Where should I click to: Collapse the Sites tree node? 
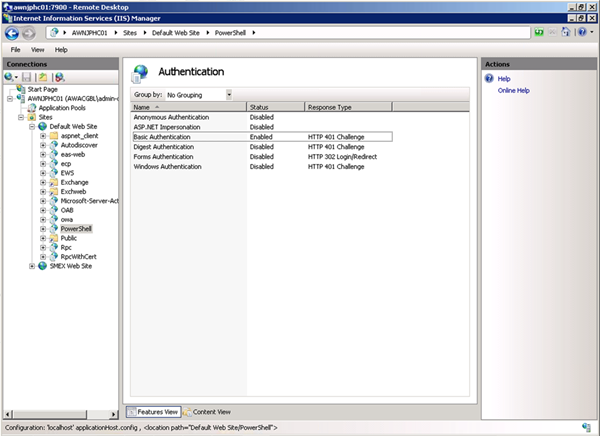21,117
